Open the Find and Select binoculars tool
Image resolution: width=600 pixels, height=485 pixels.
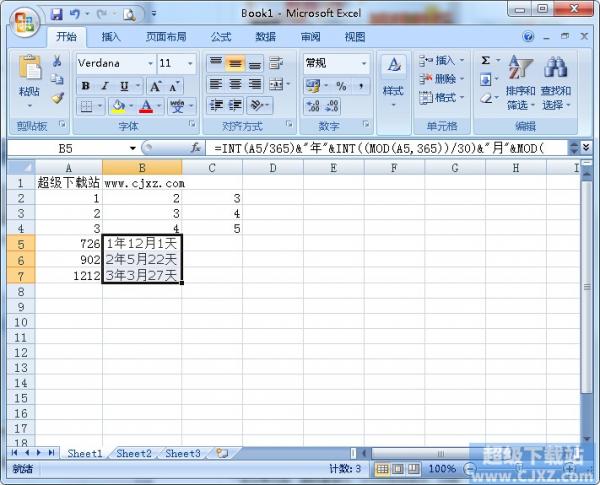click(555, 82)
